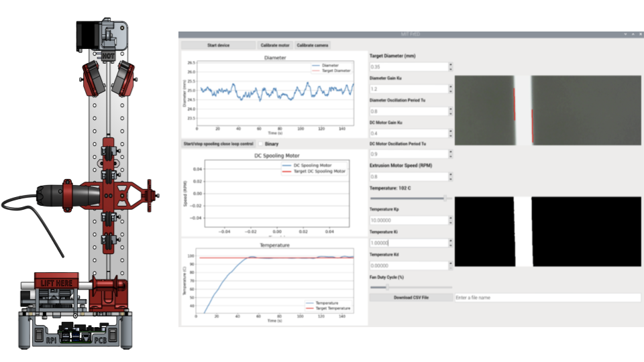The image size is (644, 362).
Task: Toggle spooling close loop control button
Action: 219,143
